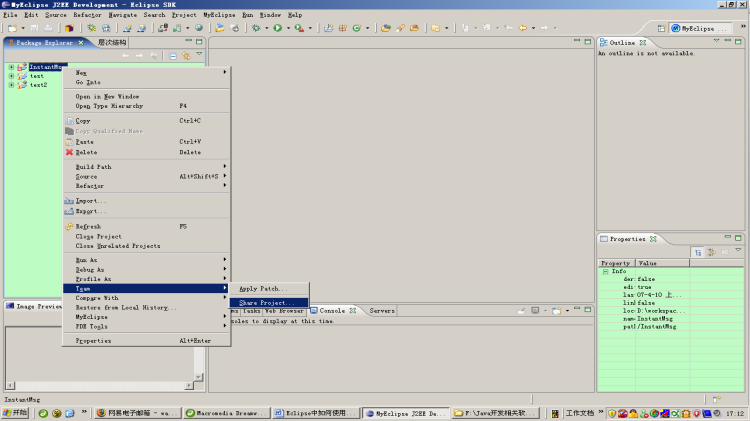The height and width of the screenshot is (421, 750).
Task: Choose Copy from the context menu
Action: coord(146,121)
